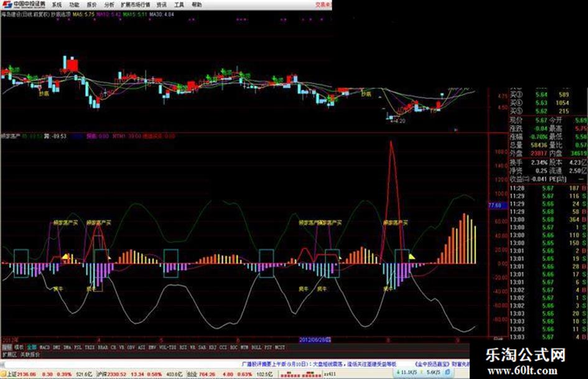Switch to the PSY indicator

268,347
